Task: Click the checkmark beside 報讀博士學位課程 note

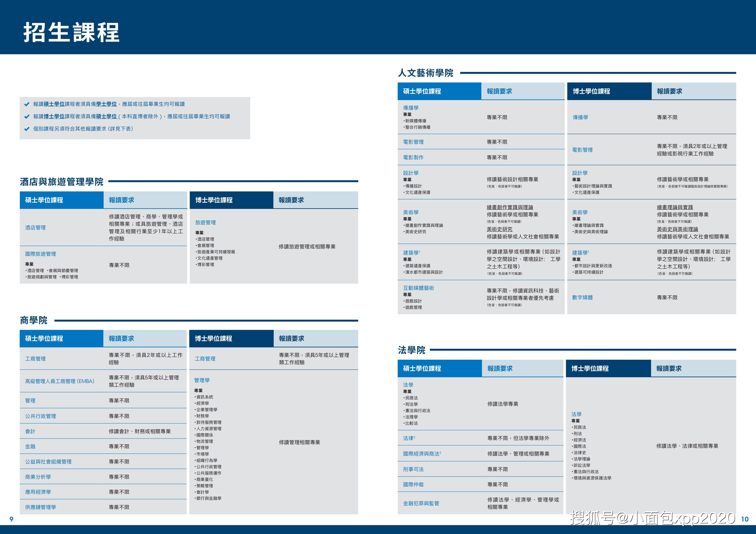Action: click(x=27, y=116)
